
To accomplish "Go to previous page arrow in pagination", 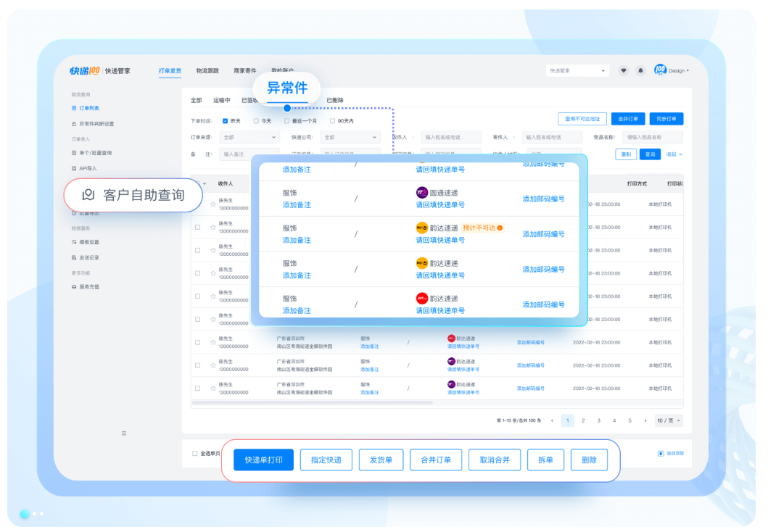I will (552, 420).
